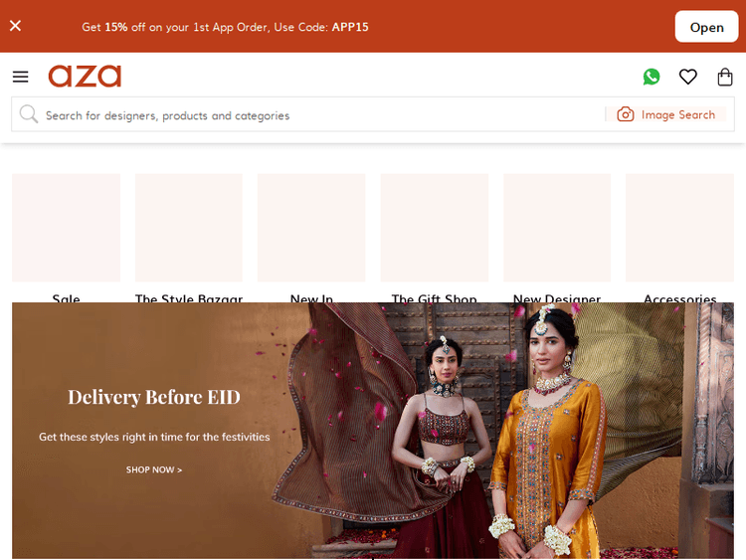The width and height of the screenshot is (746, 560).
Task: Open the New Designer category
Action: click(x=557, y=229)
